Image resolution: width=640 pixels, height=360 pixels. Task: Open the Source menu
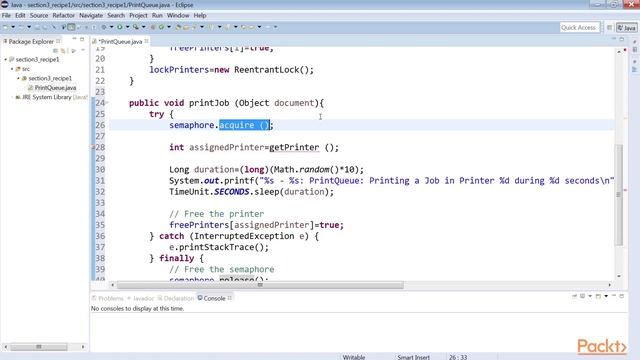click(39, 16)
